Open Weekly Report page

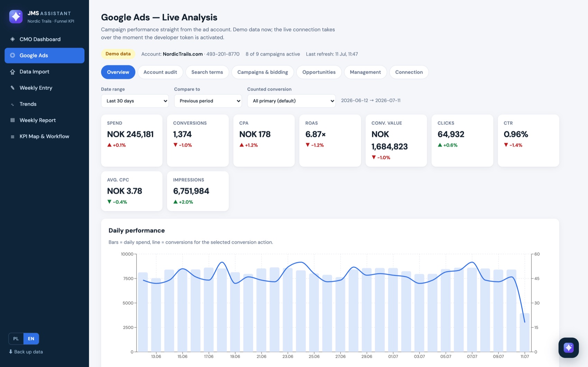(x=44, y=120)
